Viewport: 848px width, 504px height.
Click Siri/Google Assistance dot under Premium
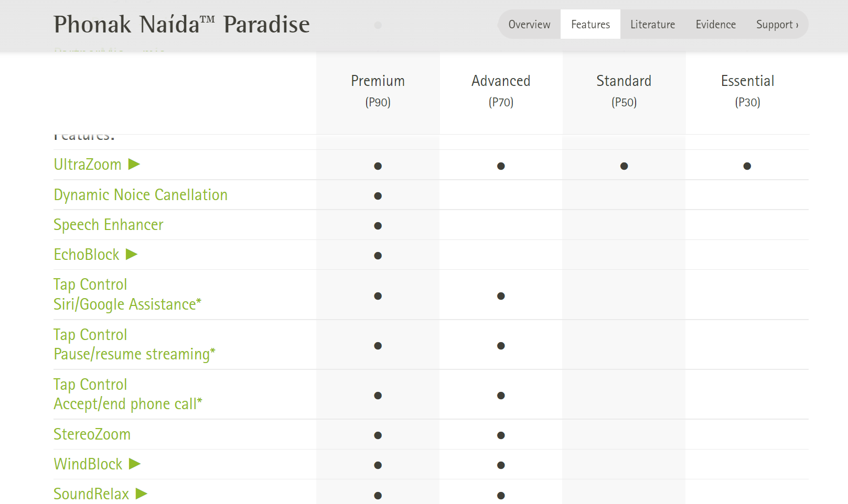point(378,296)
